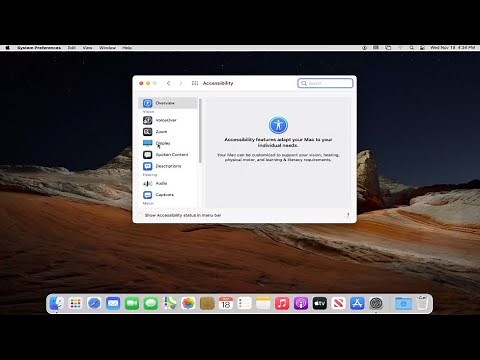Select Display in the Accessibility sidebar
The height and width of the screenshot is (360, 480).
[168, 143]
